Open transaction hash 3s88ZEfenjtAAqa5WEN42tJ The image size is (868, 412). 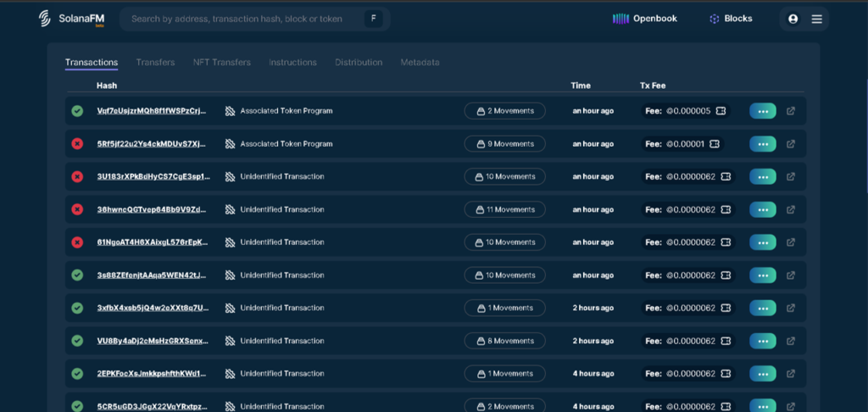[153, 276]
